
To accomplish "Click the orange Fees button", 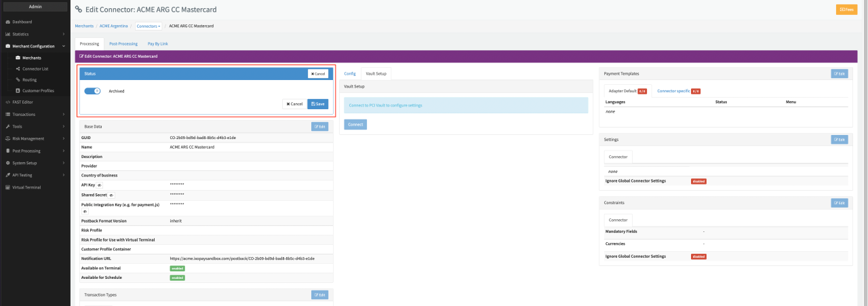I will coord(846,9).
